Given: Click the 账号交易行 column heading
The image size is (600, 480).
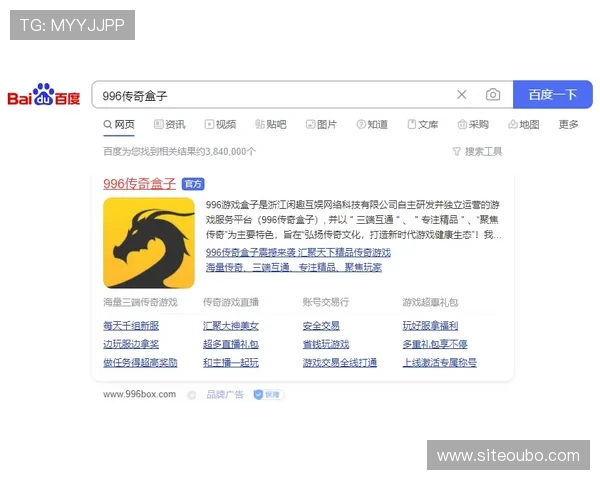Looking at the screenshot, I should (x=326, y=302).
